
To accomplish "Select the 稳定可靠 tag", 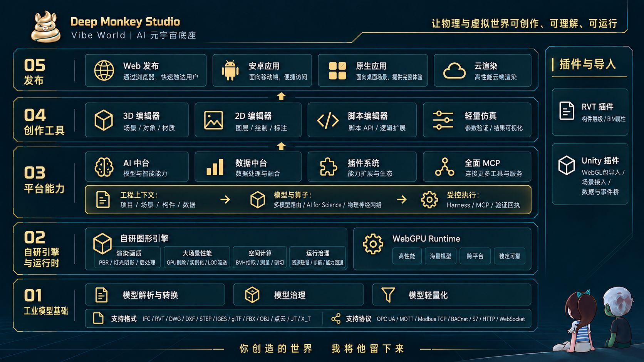I will click(510, 256).
